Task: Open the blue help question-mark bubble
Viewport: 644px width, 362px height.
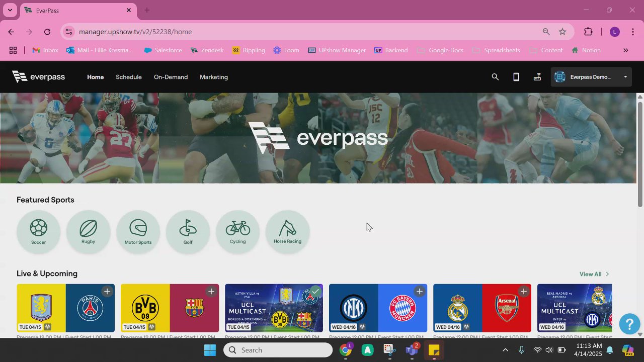Action: point(629,324)
